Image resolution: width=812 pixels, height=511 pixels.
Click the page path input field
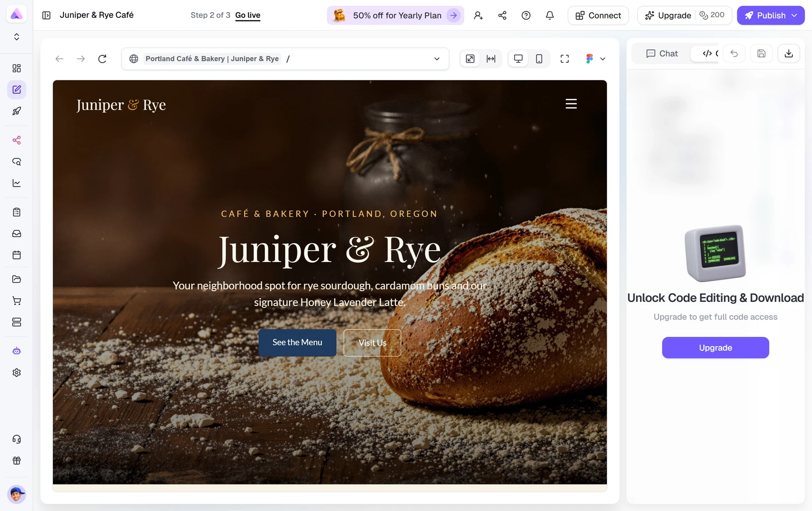(285, 59)
